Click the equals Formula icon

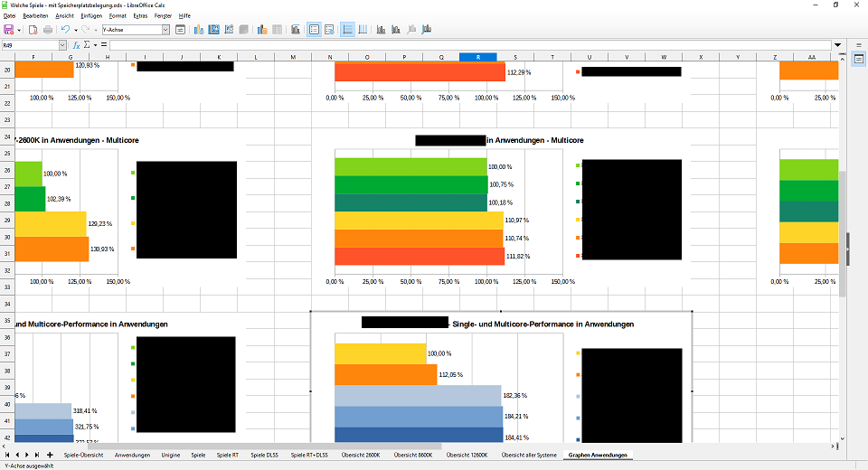(103, 45)
